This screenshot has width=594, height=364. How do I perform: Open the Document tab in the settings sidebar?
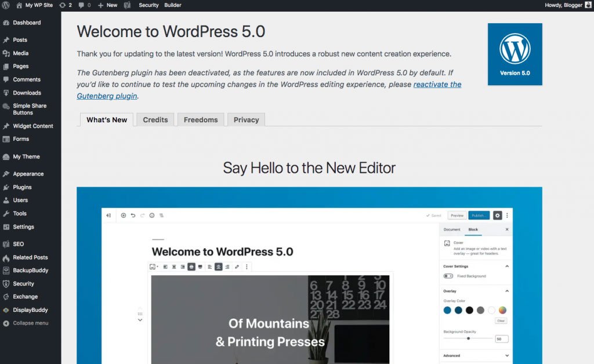(452, 230)
